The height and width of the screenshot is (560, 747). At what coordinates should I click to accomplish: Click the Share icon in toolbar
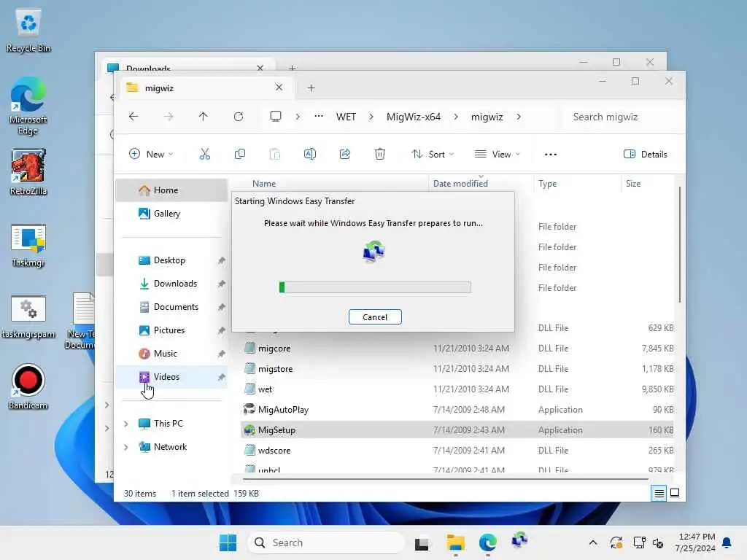(345, 154)
